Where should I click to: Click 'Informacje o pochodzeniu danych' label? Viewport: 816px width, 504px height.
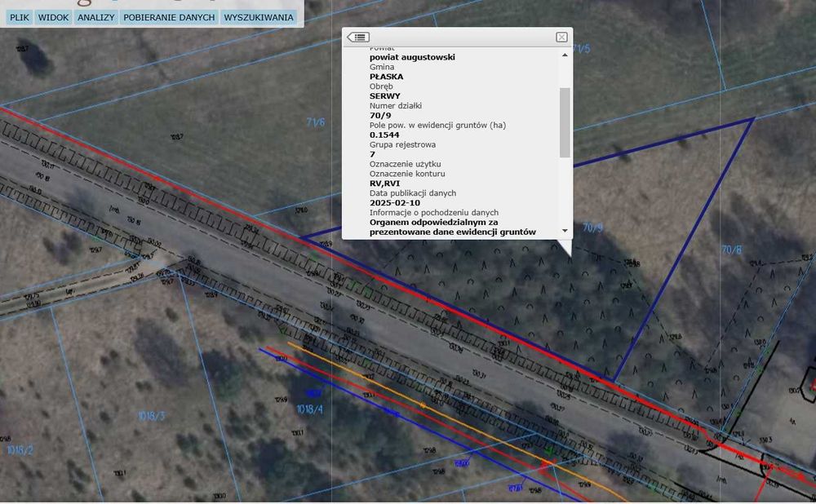tap(434, 212)
